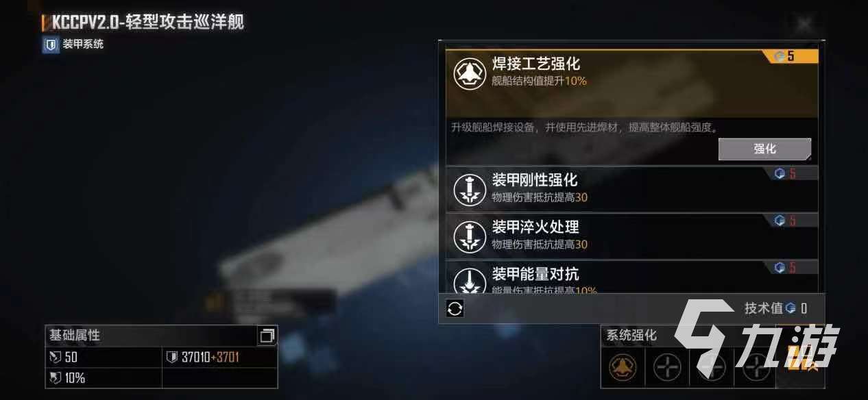Expand the 装甲能量对抗 list entry
This screenshot has height=400, width=868.
coord(631,277)
